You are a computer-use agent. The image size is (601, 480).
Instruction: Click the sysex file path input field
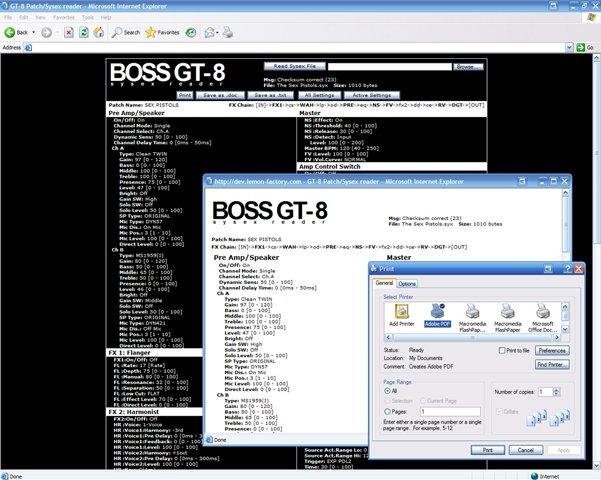click(x=389, y=66)
